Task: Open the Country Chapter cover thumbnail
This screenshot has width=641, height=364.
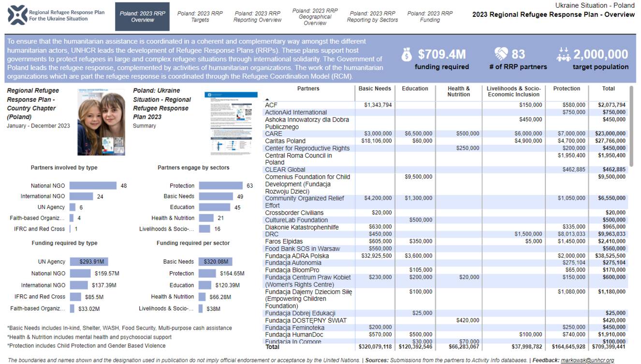Action: point(101,121)
